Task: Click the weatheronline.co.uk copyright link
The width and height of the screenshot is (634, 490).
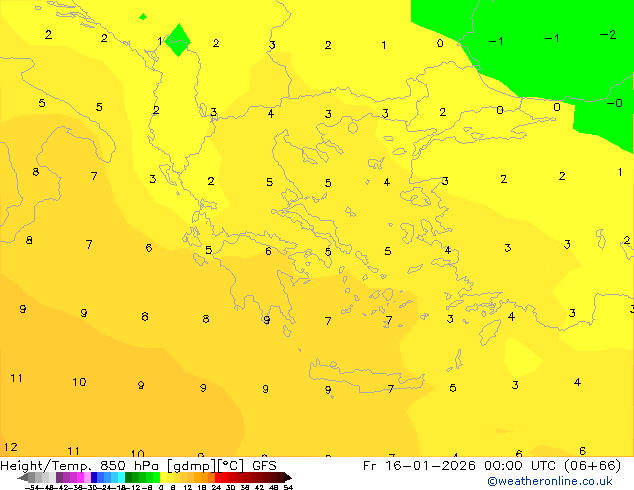Action: click(550, 481)
